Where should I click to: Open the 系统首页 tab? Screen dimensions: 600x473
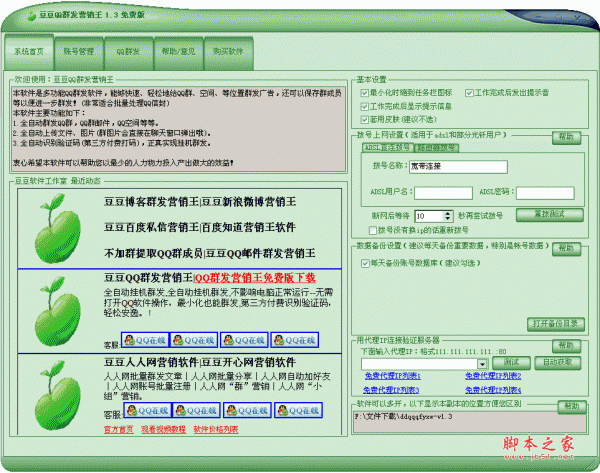[x=29, y=52]
